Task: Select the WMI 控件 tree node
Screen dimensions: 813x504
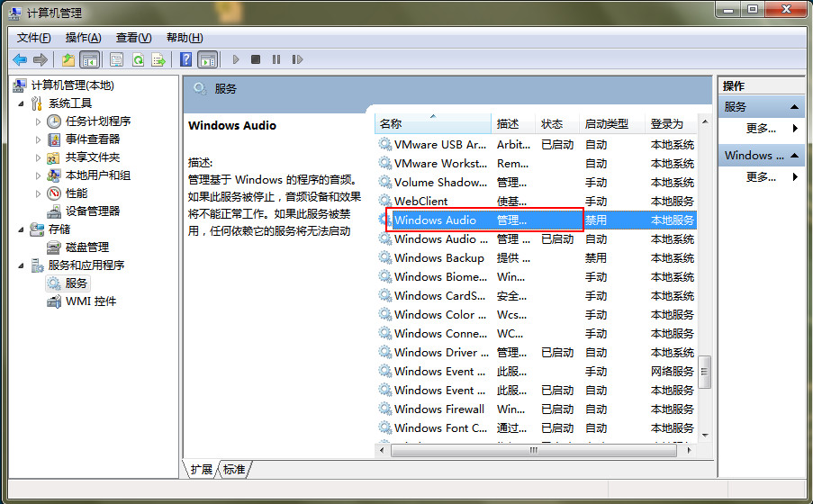Action: click(91, 301)
